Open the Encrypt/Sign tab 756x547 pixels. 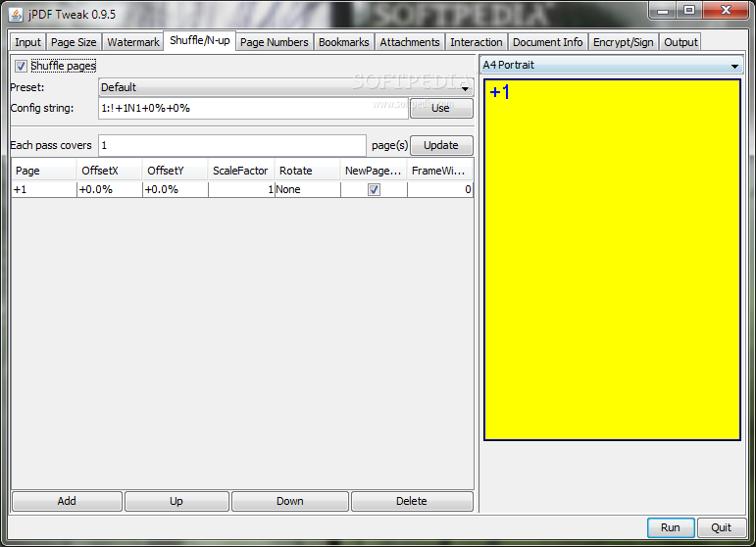tap(623, 42)
